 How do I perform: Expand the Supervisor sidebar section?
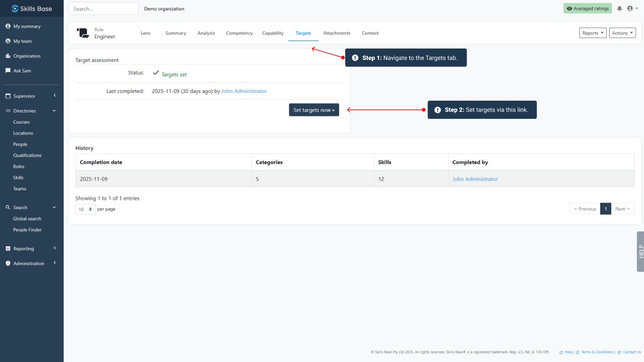(x=31, y=96)
